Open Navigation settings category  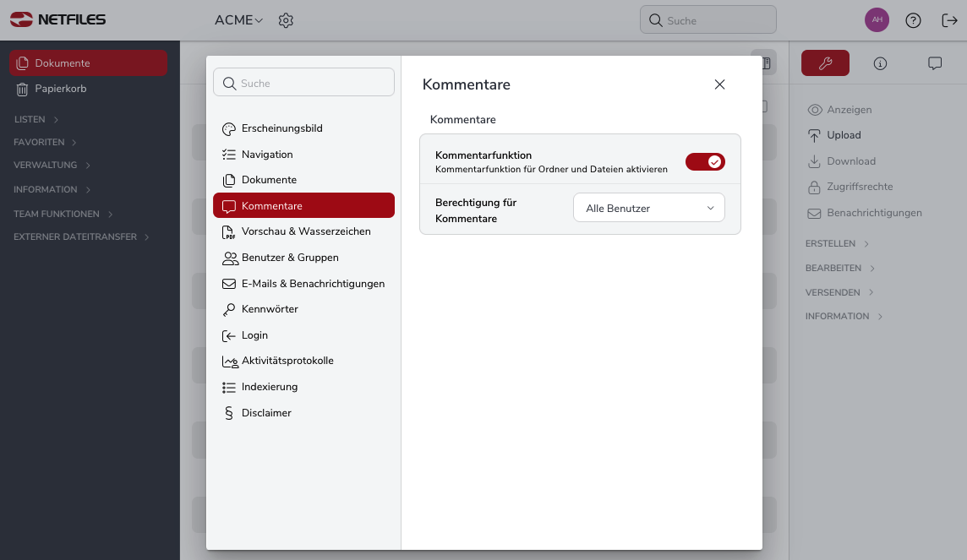coord(303,155)
